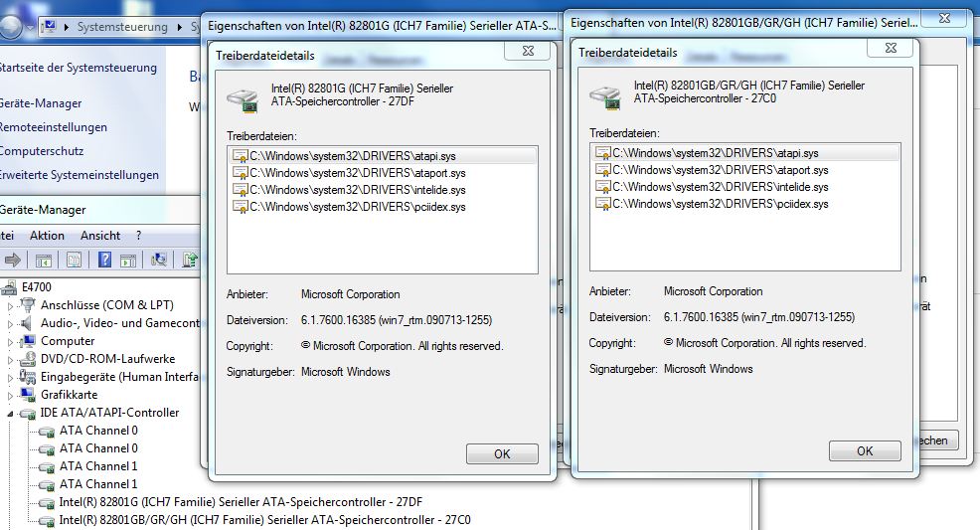Image resolution: width=980 pixels, height=530 pixels.
Task: Open Erweiterte Systemeinstellungen link
Action: coord(79,175)
